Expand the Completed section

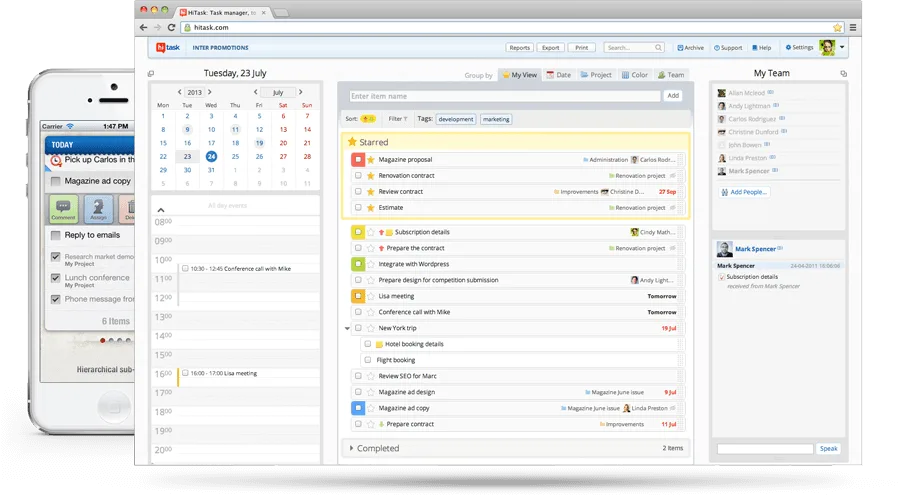click(x=351, y=448)
